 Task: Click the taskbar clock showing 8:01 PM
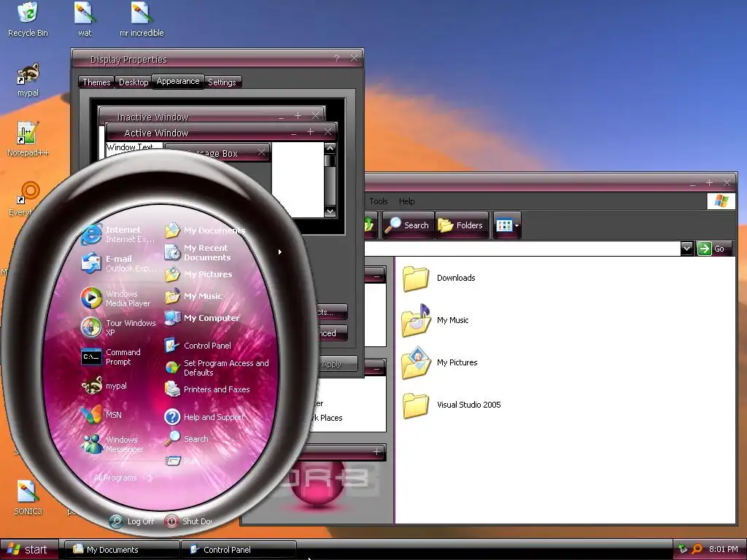(723, 549)
